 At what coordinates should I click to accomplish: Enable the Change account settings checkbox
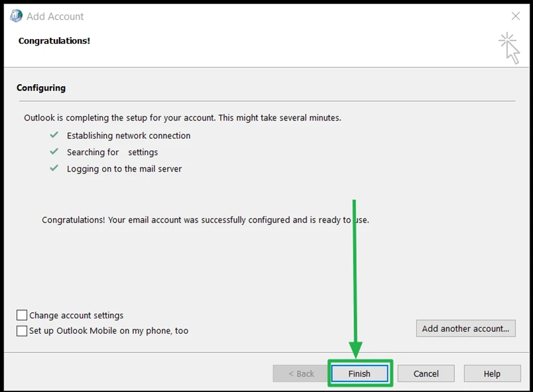click(23, 315)
